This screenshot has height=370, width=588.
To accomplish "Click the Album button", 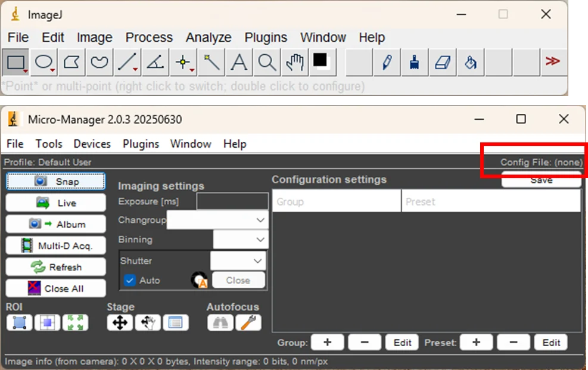I will pos(55,224).
